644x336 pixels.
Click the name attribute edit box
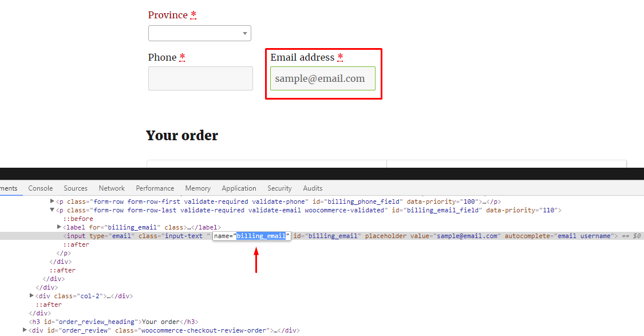252,236
